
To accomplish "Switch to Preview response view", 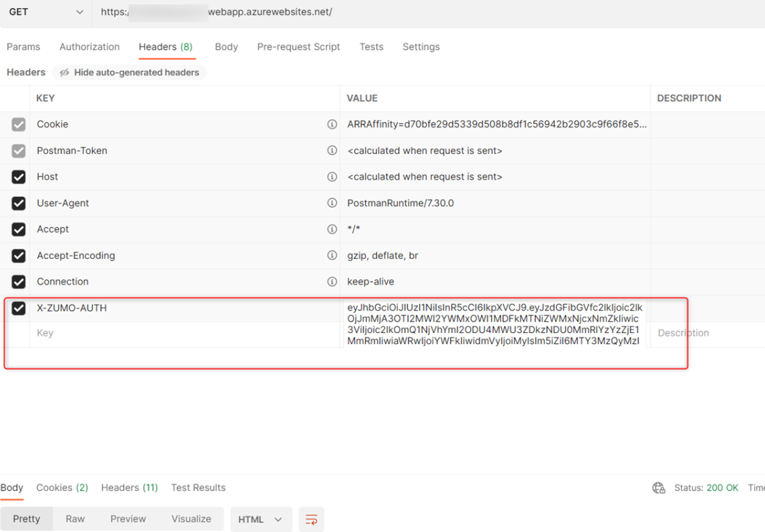I will pos(128,519).
